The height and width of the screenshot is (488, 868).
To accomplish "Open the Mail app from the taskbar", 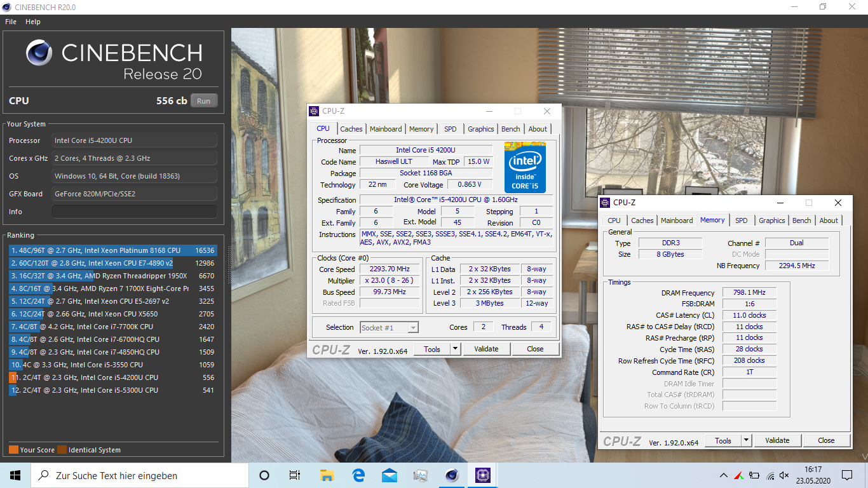I will click(390, 475).
